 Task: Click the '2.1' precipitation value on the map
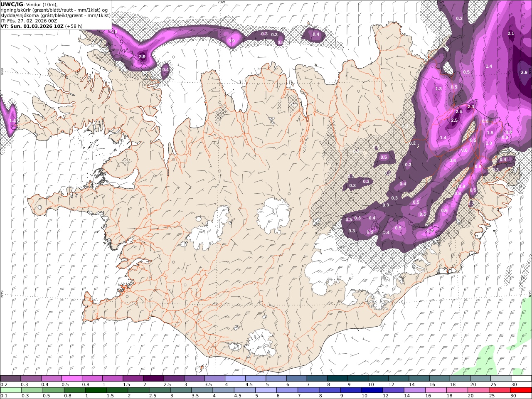click(x=511, y=34)
